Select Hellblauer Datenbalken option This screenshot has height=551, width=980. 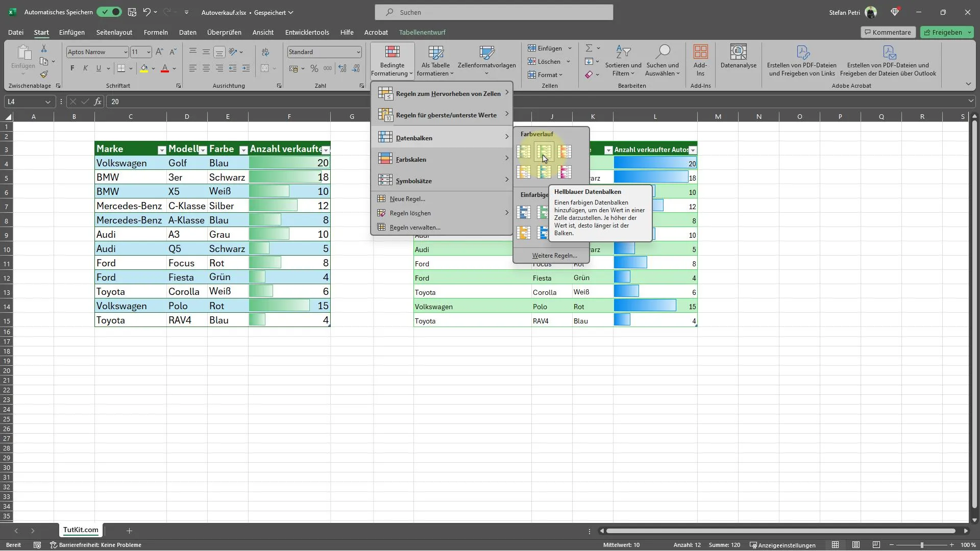coord(545,172)
